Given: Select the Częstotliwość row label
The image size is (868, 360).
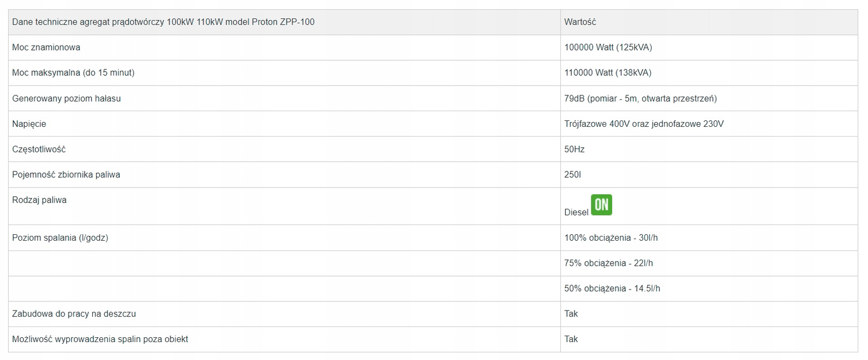Looking at the screenshot, I should 39,149.
